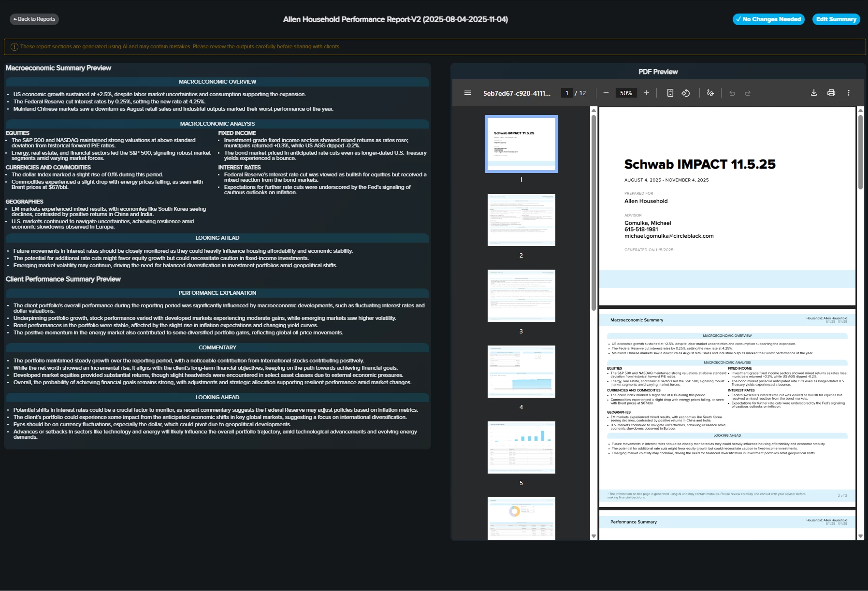Click the INTEREST RATES subheading
The width and height of the screenshot is (868, 591).
239,167
